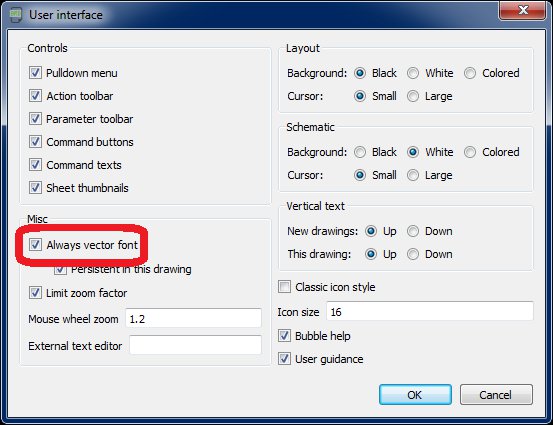Screen dimensions: 553x425
Task: Toggle Command buttons checkbox
Action: coord(35,142)
